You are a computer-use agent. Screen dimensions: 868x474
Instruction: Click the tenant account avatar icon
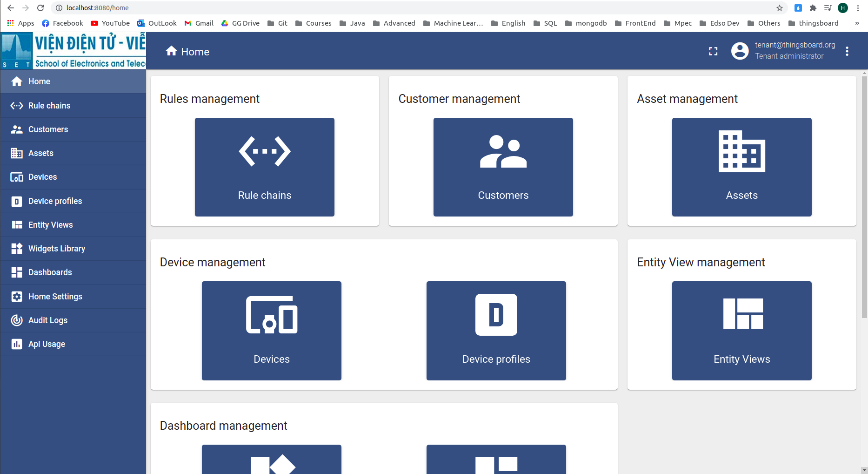click(x=740, y=51)
